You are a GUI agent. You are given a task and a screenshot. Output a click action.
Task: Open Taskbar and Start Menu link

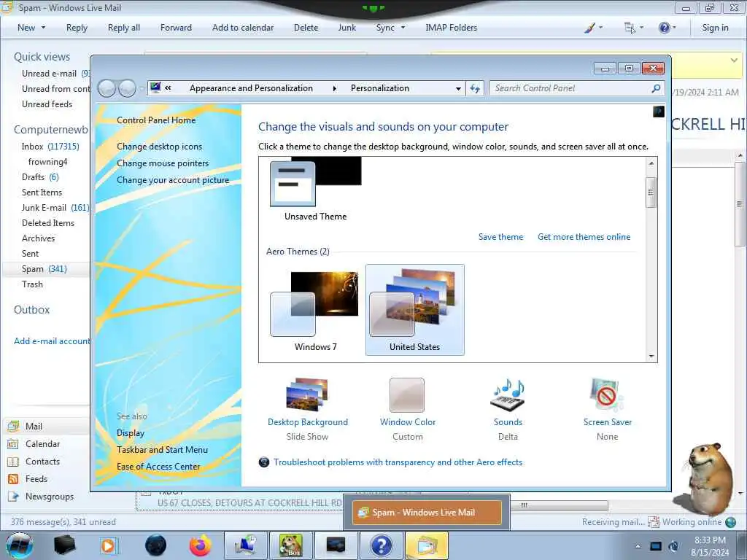tap(162, 449)
